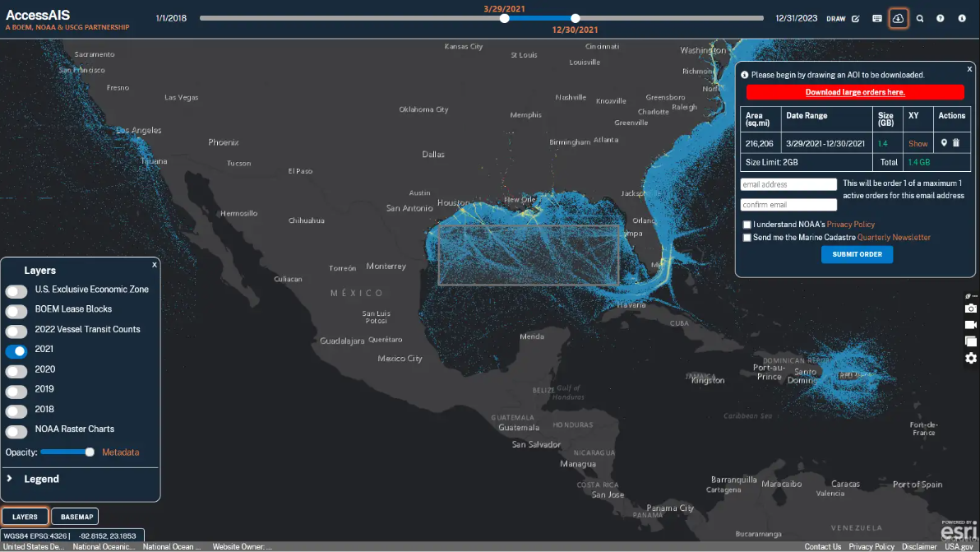Toggle U.S. Exclusive Economic Zone layer
The height and width of the screenshot is (552, 980).
tap(16, 291)
